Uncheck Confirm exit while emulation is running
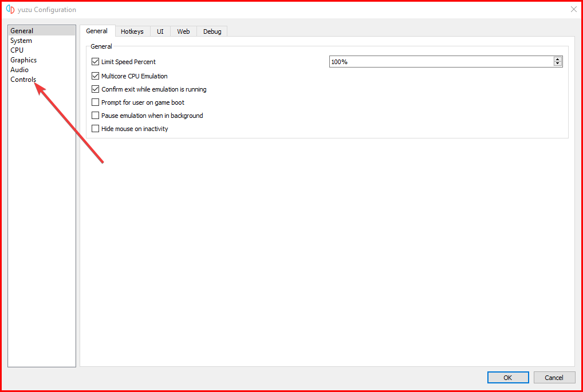The image size is (583, 392). click(x=95, y=89)
